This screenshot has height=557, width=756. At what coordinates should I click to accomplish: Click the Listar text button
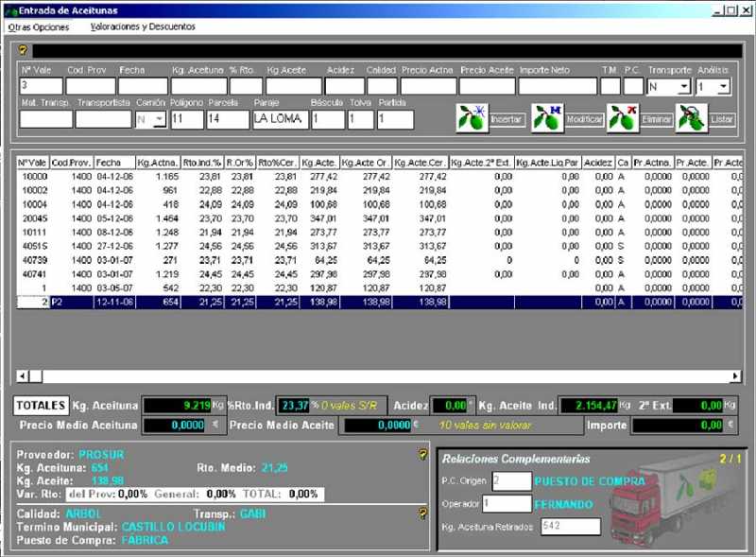click(x=722, y=119)
